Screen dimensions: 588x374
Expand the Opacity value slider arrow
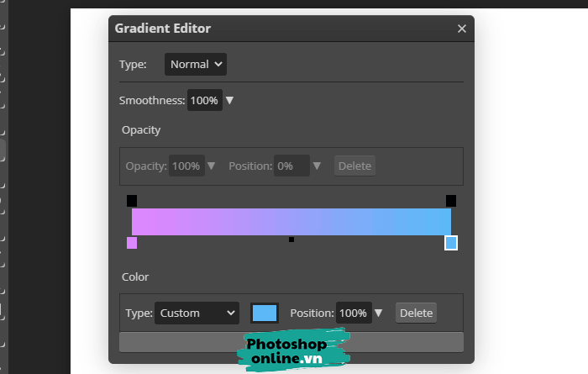pyautogui.click(x=212, y=166)
